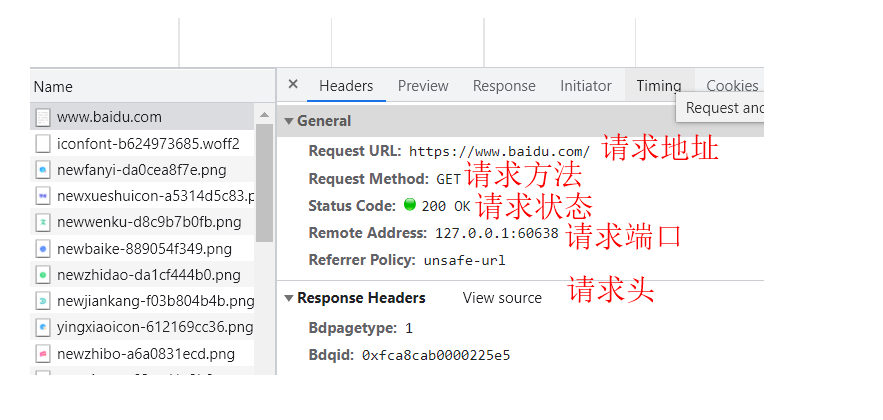Open the Response tab
The height and width of the screenshot is (420, 883).
click(504, 86)
